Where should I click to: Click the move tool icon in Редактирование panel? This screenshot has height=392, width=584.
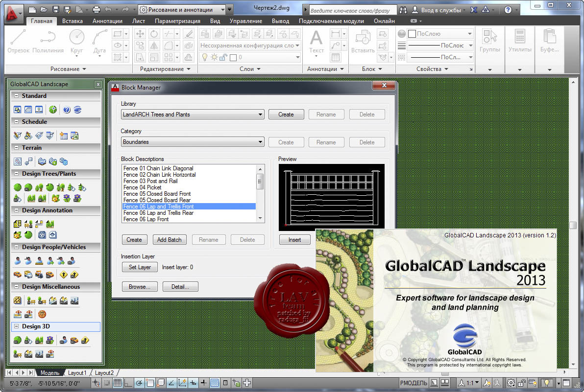[x=140, y=34]
